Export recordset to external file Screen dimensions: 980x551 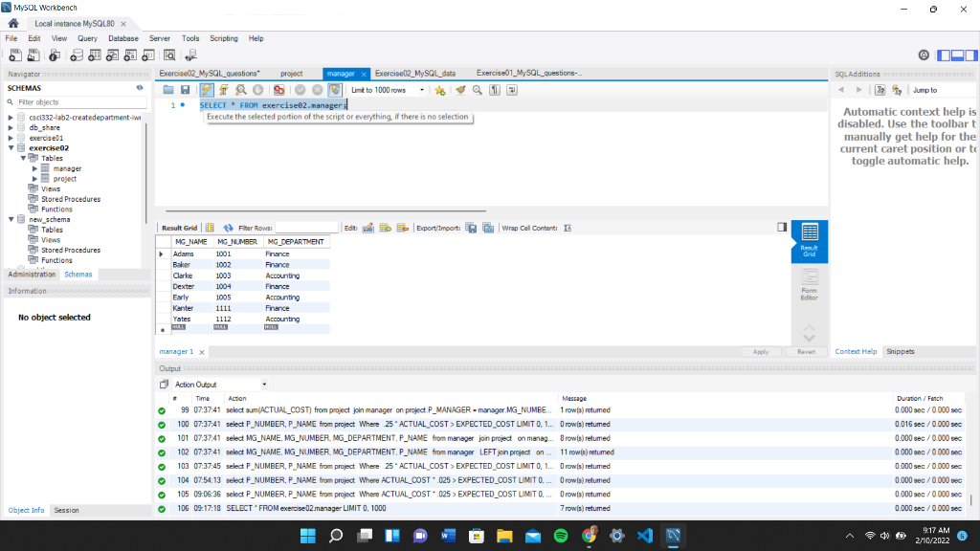pos(471,228)
